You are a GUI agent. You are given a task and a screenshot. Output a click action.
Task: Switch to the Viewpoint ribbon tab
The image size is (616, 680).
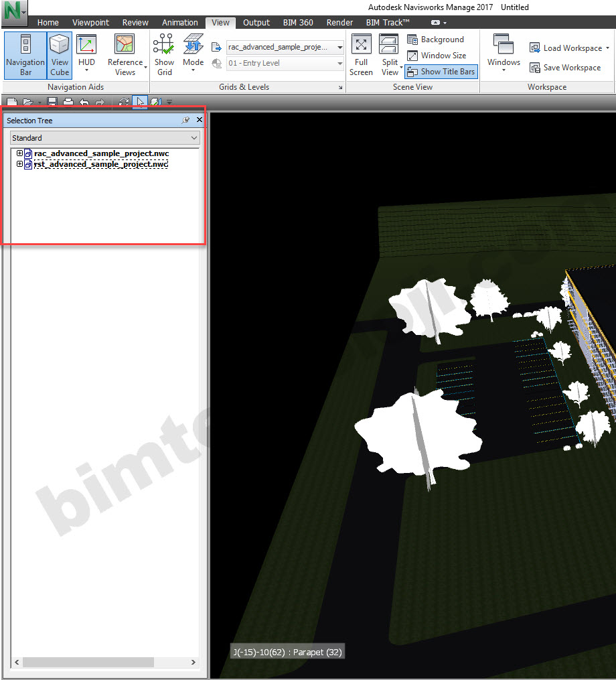pos(90,22)
